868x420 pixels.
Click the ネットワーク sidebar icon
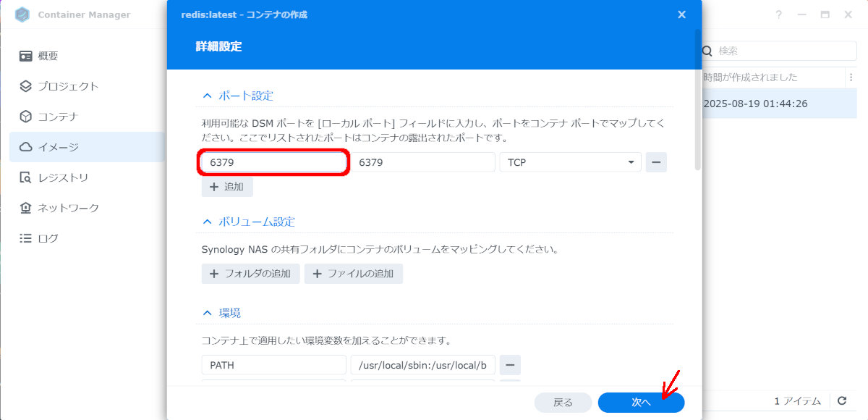pos(26,208)
